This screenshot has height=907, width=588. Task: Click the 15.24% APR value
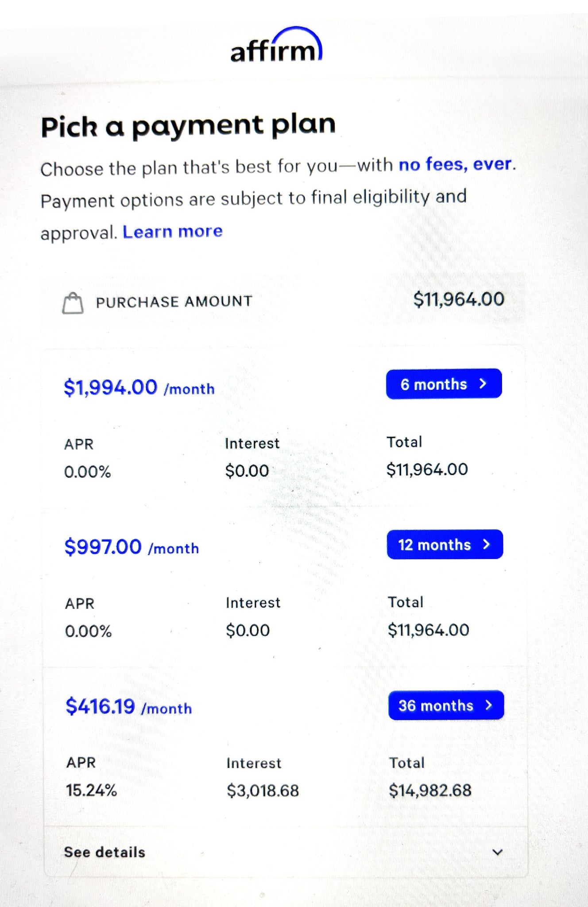coord(91,790)
